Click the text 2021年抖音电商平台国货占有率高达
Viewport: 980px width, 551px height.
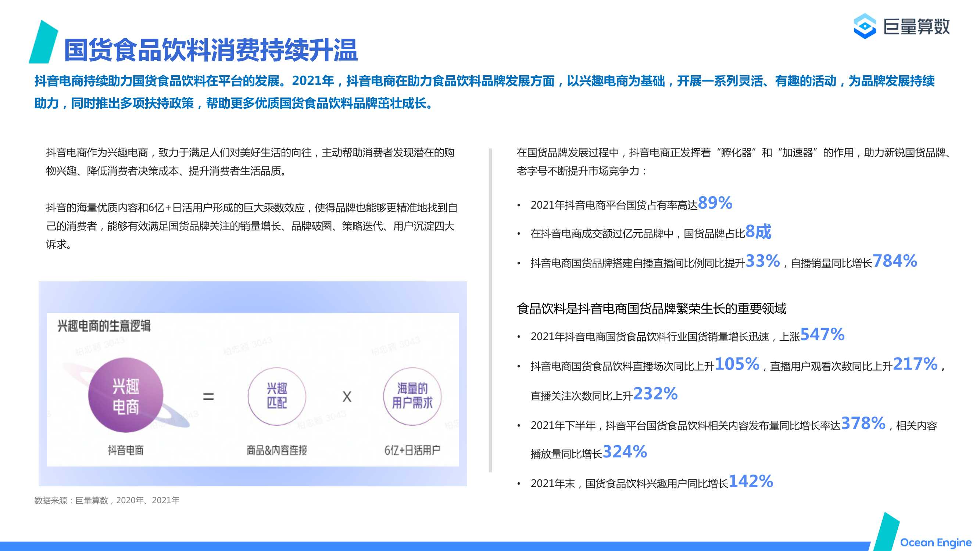click(x=614, y=205)
